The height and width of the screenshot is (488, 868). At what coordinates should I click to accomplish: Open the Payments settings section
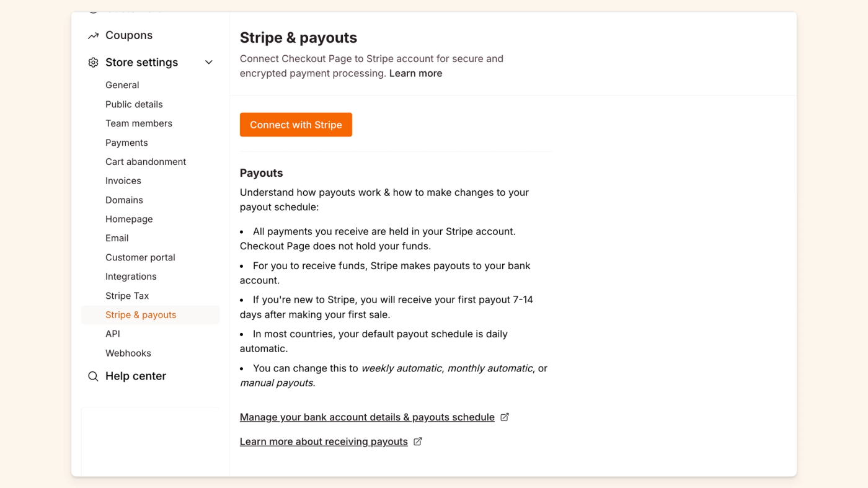(126, 143)
